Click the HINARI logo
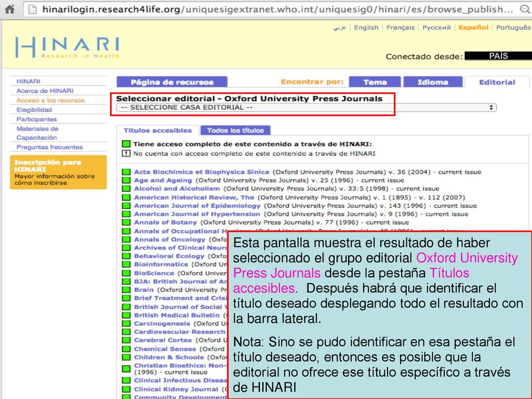This screenshot has width=532, height=399. pos(67,47)
